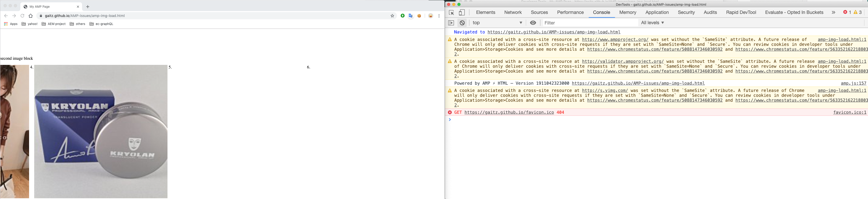
Task: Open the amp.js:157 source link
Action: coord(854,84)
